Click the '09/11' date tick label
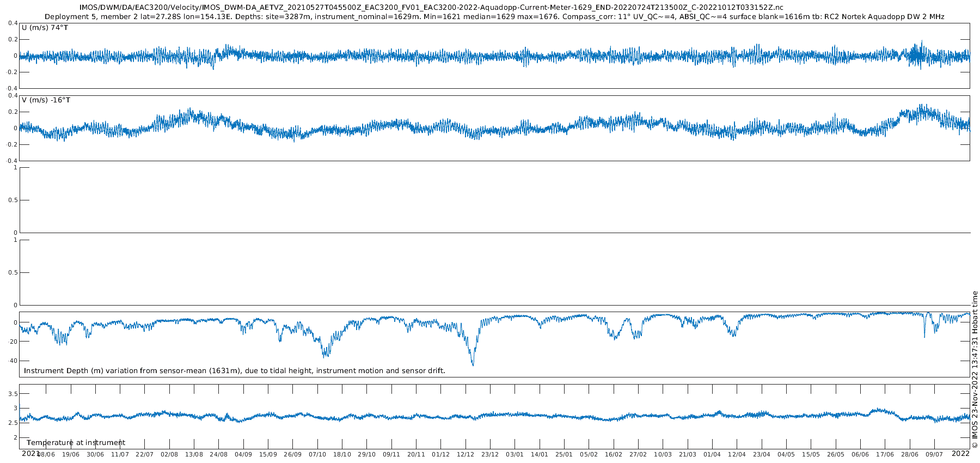 (x=391, y=454)
